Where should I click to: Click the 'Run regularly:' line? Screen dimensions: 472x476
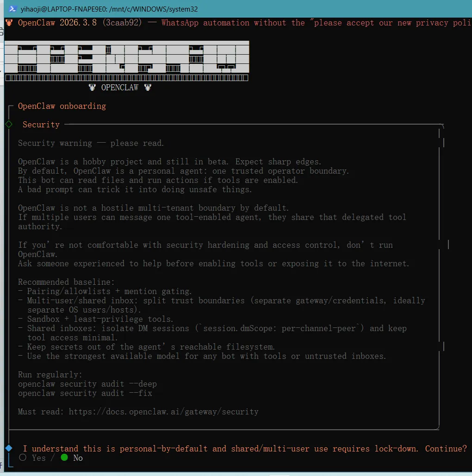click(x=50, y=375)
